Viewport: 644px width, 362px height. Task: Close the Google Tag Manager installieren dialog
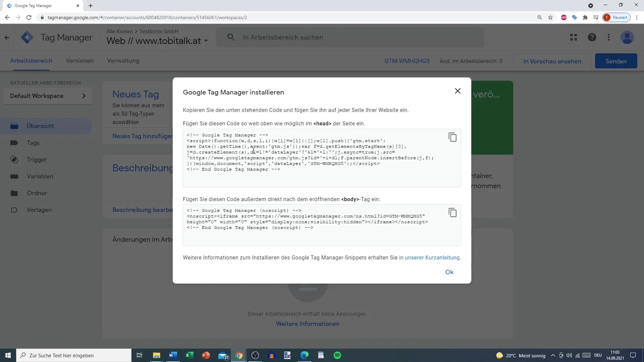click(x=458, y=91)
